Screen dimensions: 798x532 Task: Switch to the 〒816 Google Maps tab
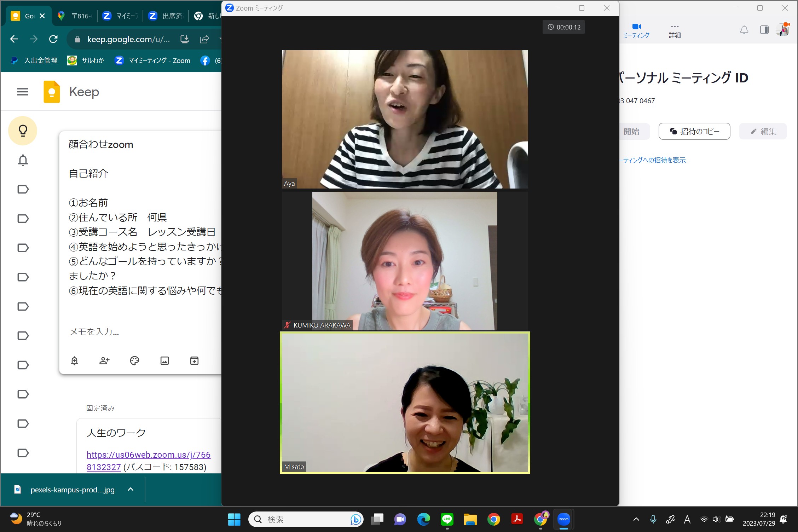75,16
